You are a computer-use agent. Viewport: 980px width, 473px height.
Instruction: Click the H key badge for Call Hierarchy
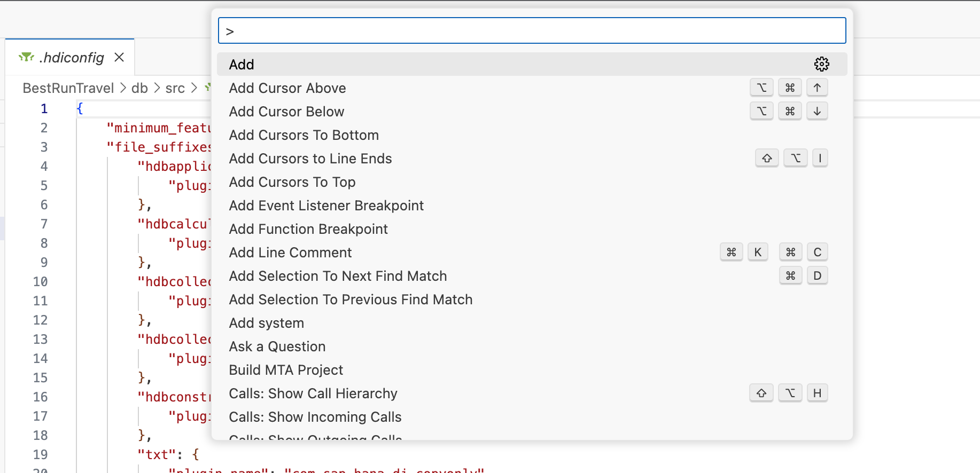tap(817, 393)
